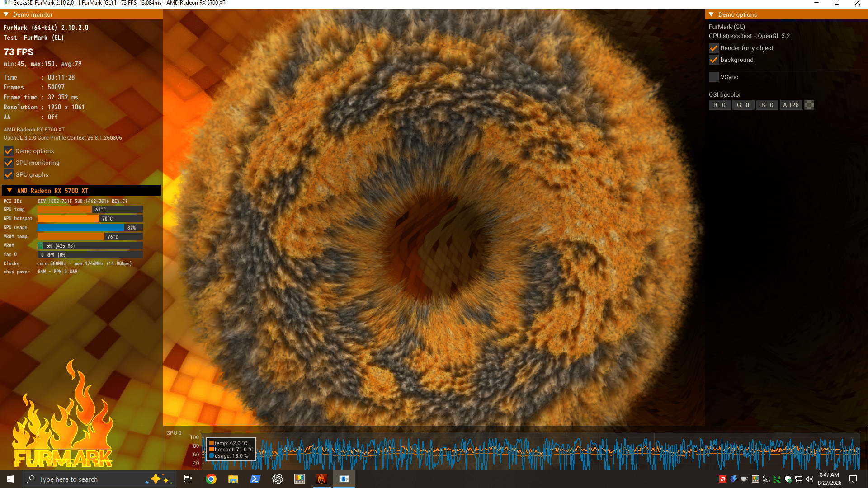
Task: Enable the VSync checkbox
Action: 714,77
